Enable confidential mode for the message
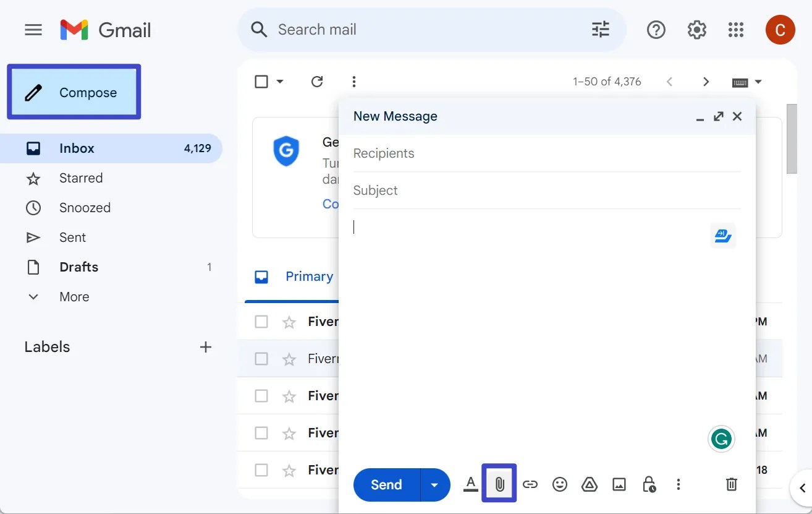 click(x=648, y=484)
